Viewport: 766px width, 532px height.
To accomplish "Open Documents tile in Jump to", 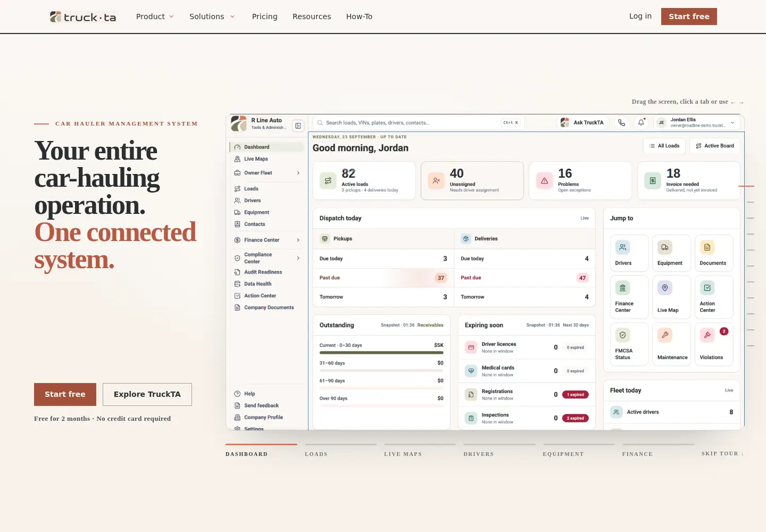I will 714,253.
